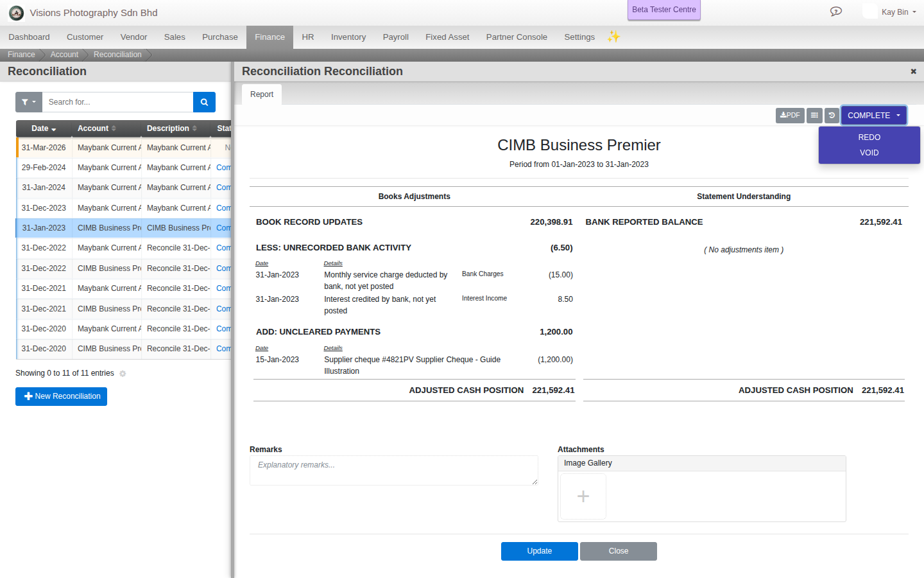Go to Finance in the breadcrumb
The height and width of the screenshot is (578, 924).
[x=21, y=55]
